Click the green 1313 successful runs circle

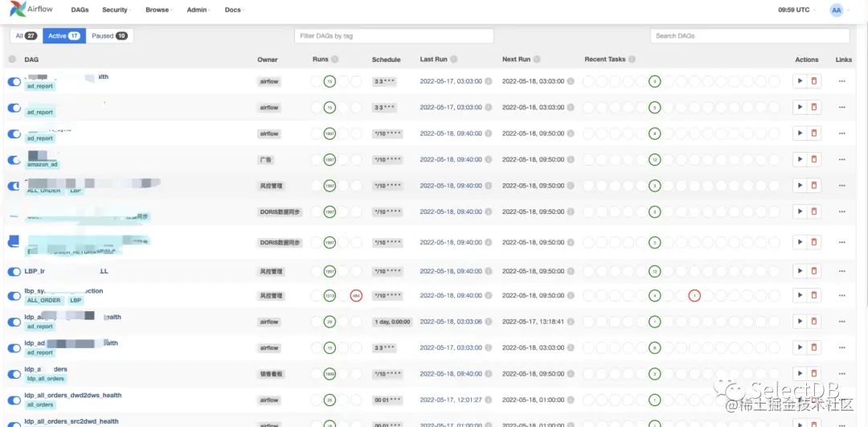(x=330, y=296)
